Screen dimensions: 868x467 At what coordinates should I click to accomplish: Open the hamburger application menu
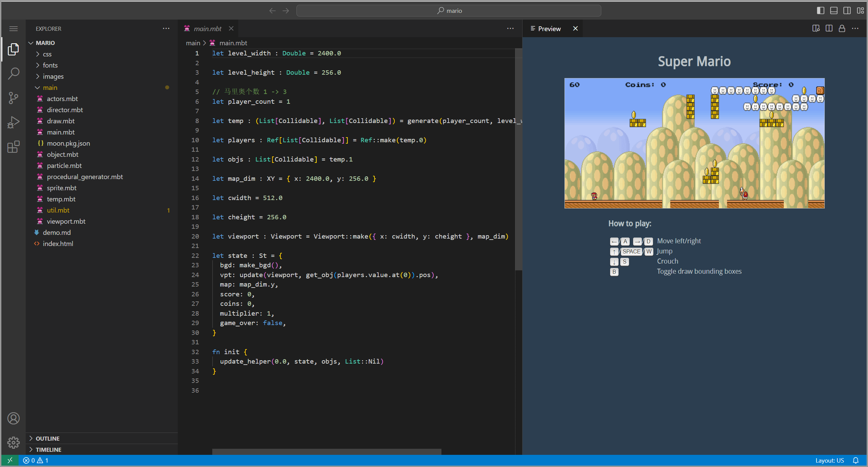[14, 29]
